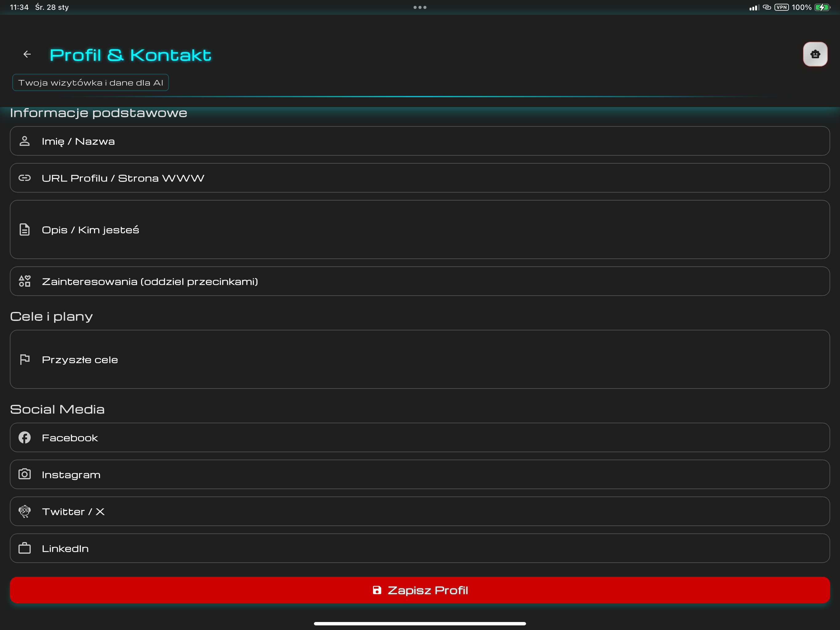Focus the Przyszłe cele text area
The width and height of the screenshot is (840, 630).
[420, 360]
